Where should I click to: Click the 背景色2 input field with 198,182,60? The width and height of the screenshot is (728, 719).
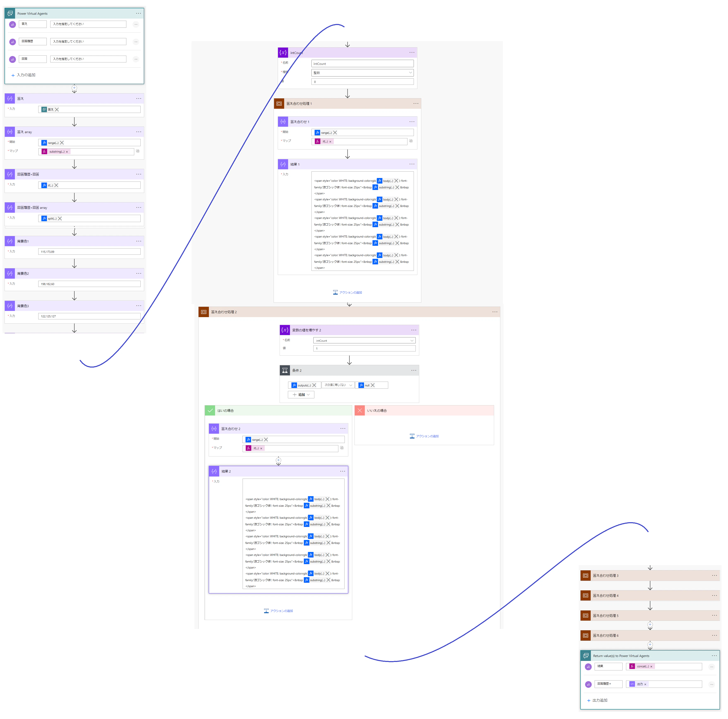(x=89, y=284)
